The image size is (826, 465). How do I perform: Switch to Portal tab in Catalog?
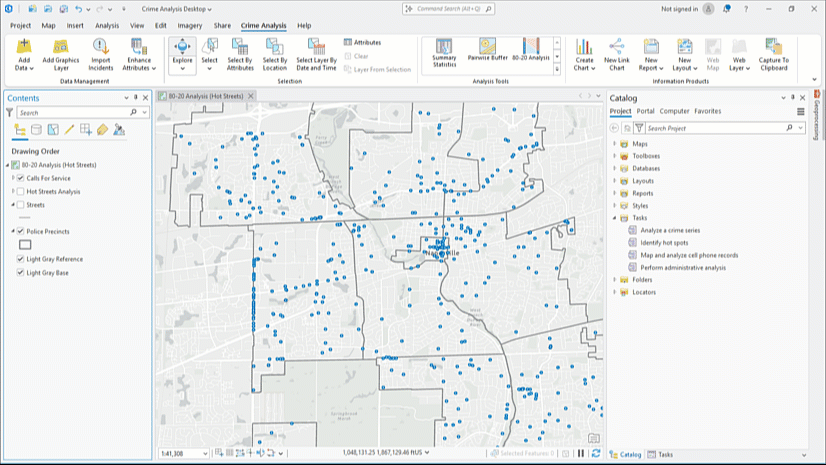(645, 111)
